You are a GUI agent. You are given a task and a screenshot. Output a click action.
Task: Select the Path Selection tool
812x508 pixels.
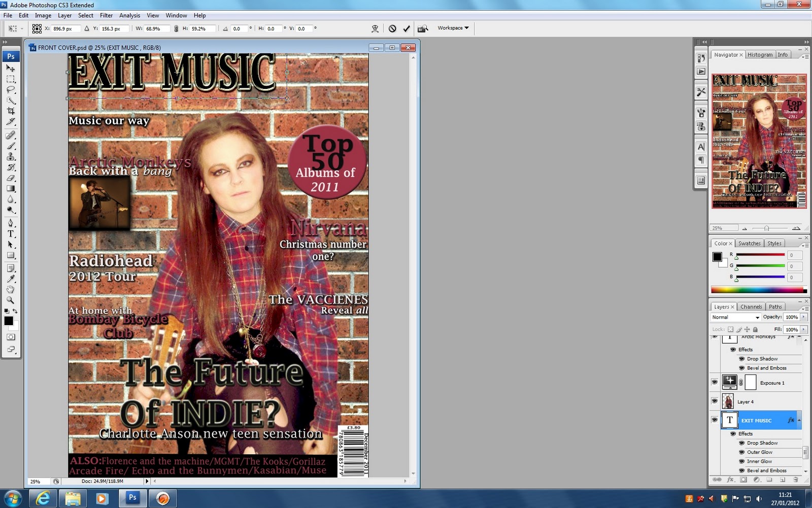[11, 244]
